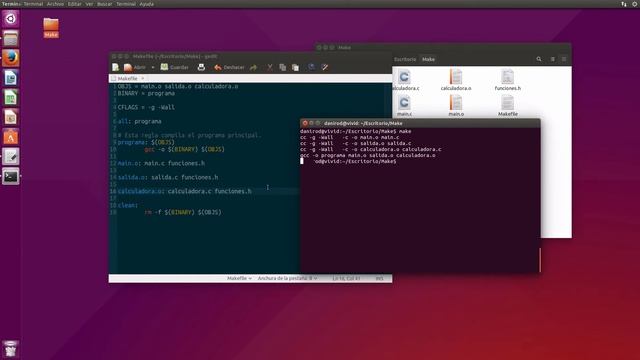Open the system gear menu at top right
Image resolution: width=640 pixels, height=360 pixels.
coord(636,4)
